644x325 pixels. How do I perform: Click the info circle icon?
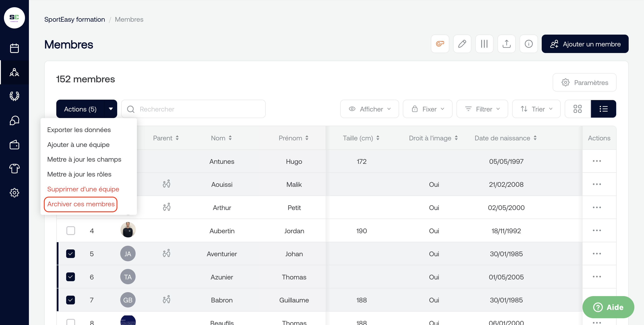coord(528,44)
